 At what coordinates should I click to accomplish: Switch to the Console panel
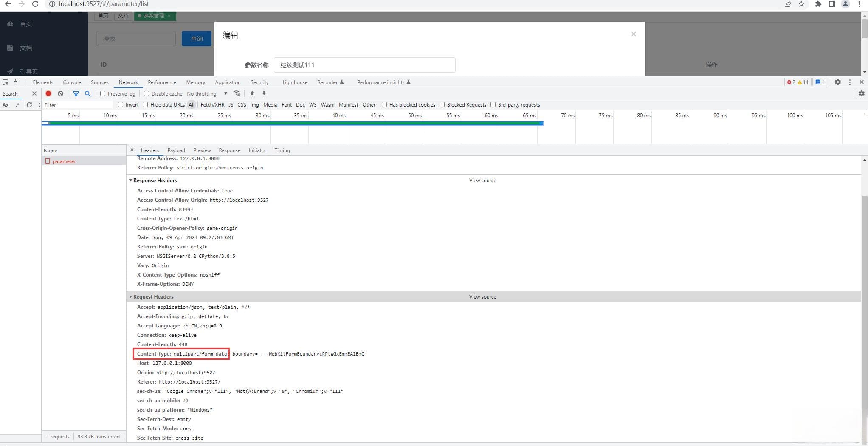72,82
